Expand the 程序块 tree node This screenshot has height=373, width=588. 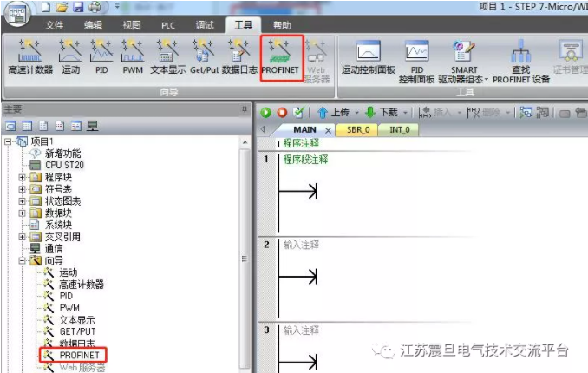click(23, 177)
